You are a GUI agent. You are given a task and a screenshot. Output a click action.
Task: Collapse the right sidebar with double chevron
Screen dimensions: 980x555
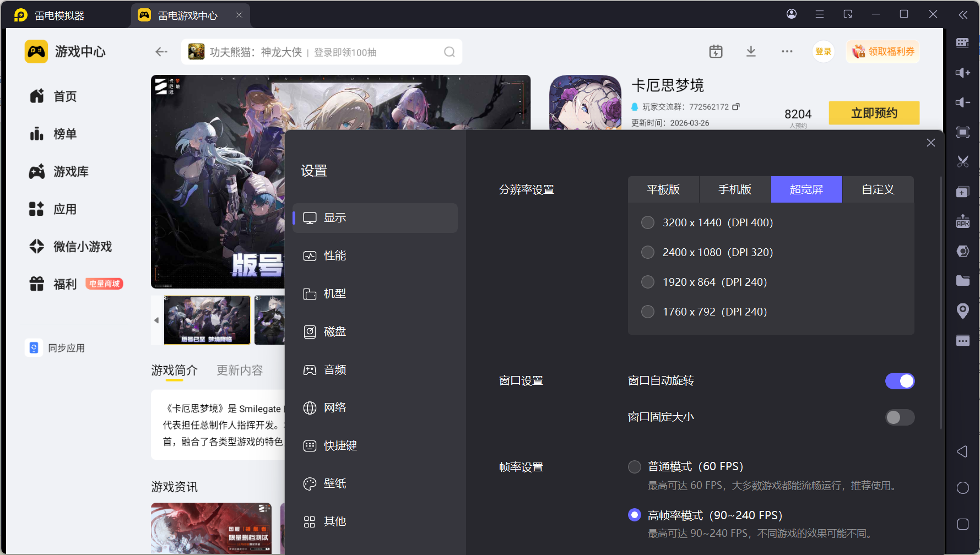coord(962,15)
